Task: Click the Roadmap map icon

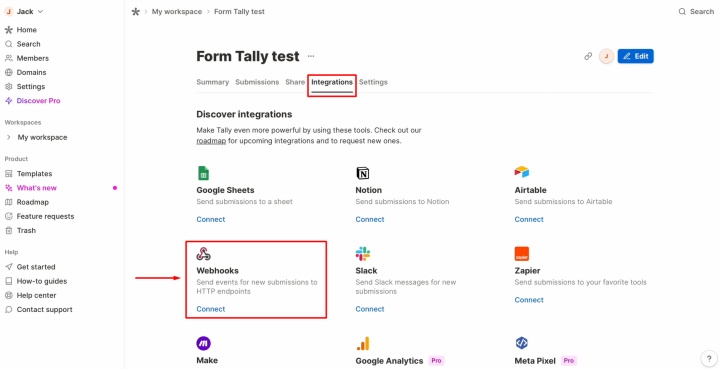Action: coord(8,202)
